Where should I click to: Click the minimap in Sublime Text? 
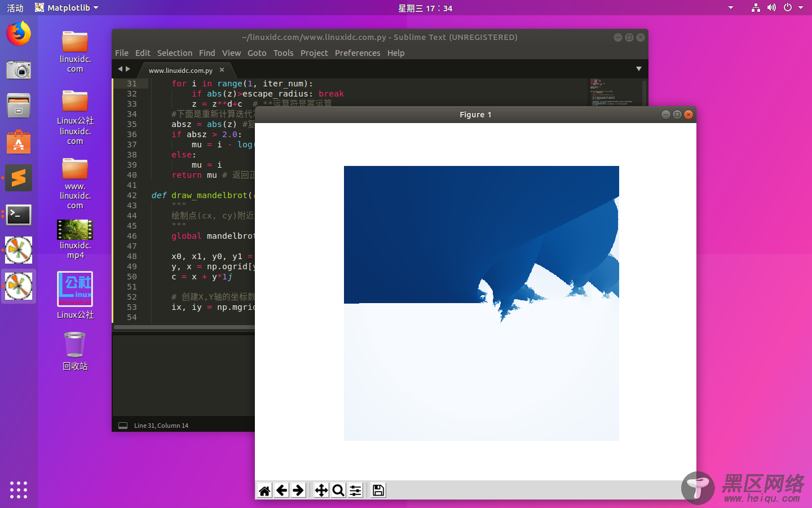[x=615, y=92]
